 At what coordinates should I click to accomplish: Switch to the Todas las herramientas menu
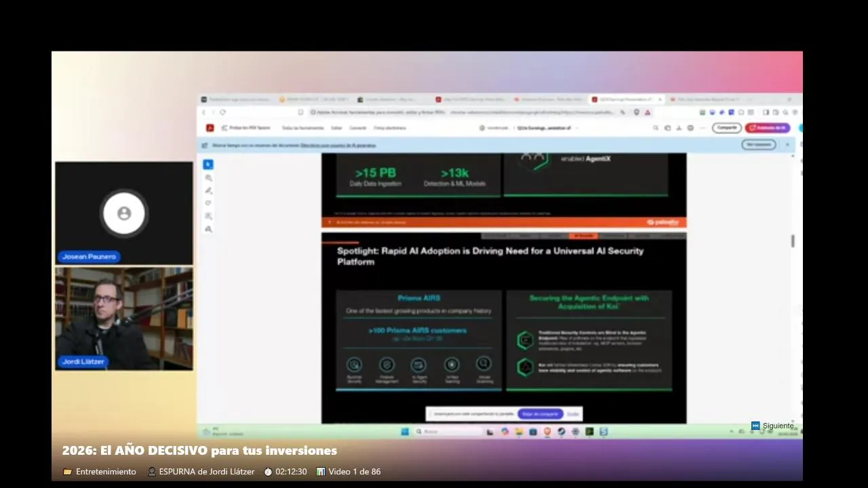coord(302,127)
